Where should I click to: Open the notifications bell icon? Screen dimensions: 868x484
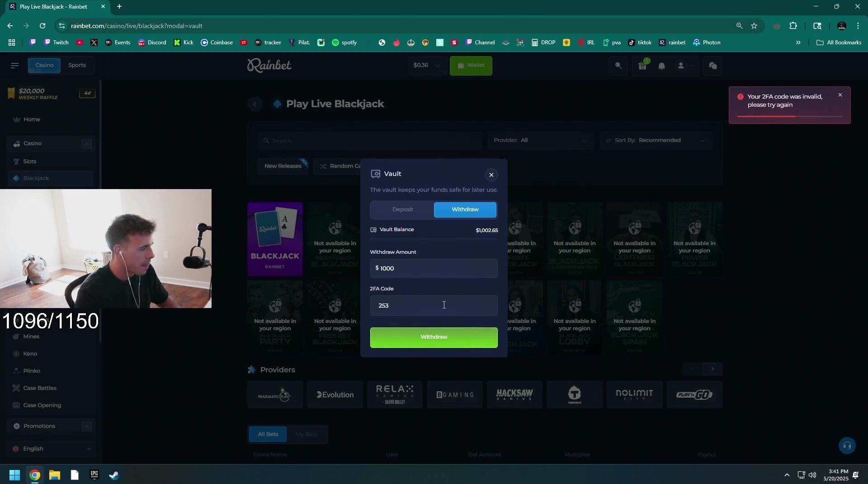tap(662, 66)
